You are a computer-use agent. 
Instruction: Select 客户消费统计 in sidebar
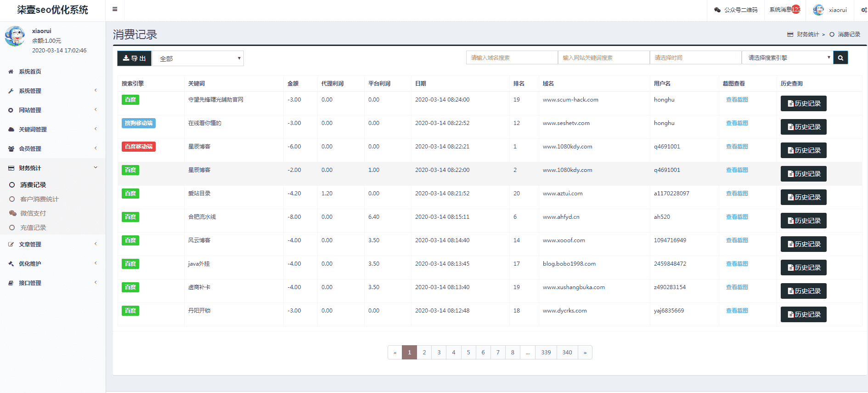pyautogui.click(x=39, y=199)
